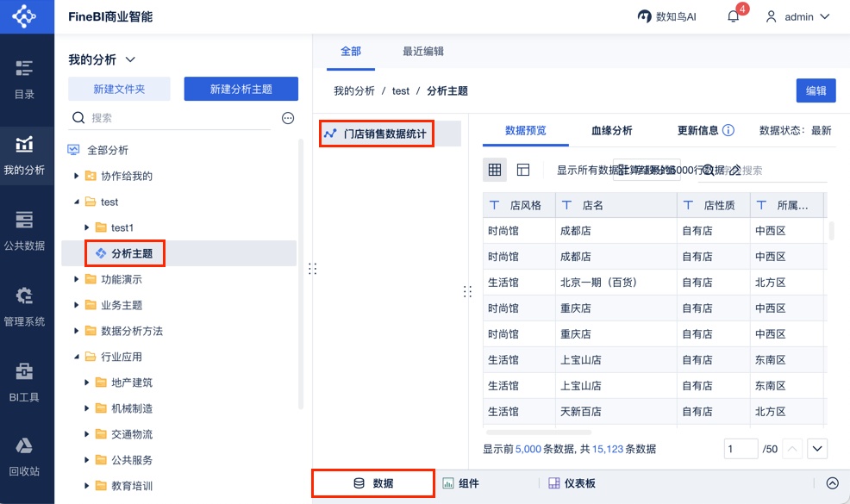The width and height of the screenshot is (850, 504).
Task: Click the info icon next to 更新信息
Action: click(x=728, y=131)
